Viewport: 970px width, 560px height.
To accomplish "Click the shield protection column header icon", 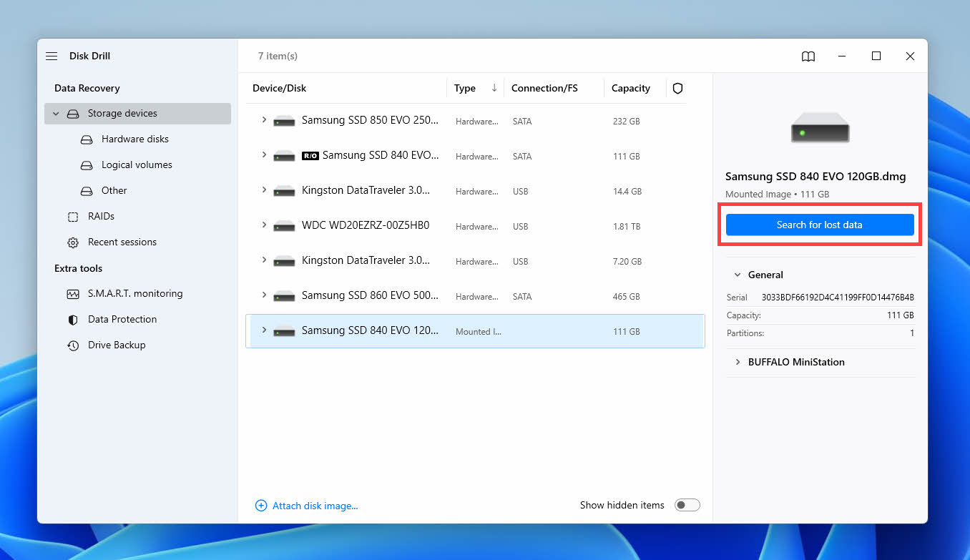I will [x=678, y=88].
